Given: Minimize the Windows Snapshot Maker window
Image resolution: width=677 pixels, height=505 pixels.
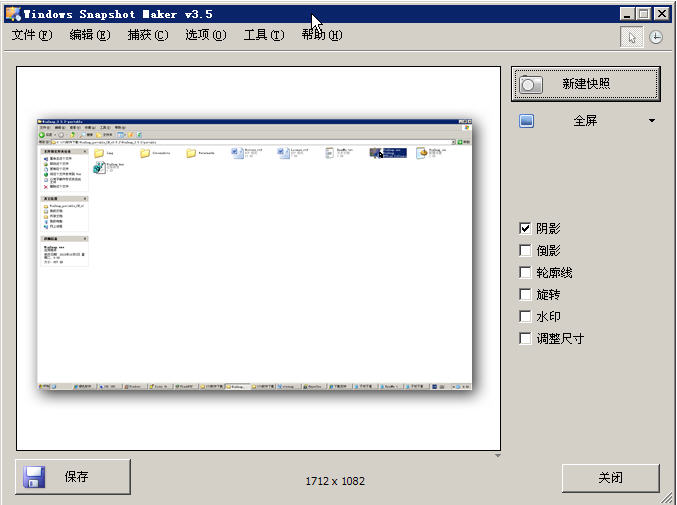Looking at the screenshot, I should click(x=627, y=14).
